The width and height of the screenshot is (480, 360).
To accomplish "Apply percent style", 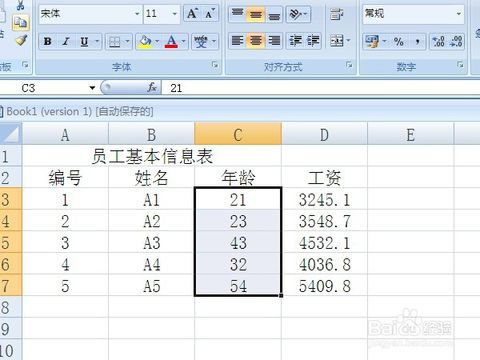I will 398,41.
